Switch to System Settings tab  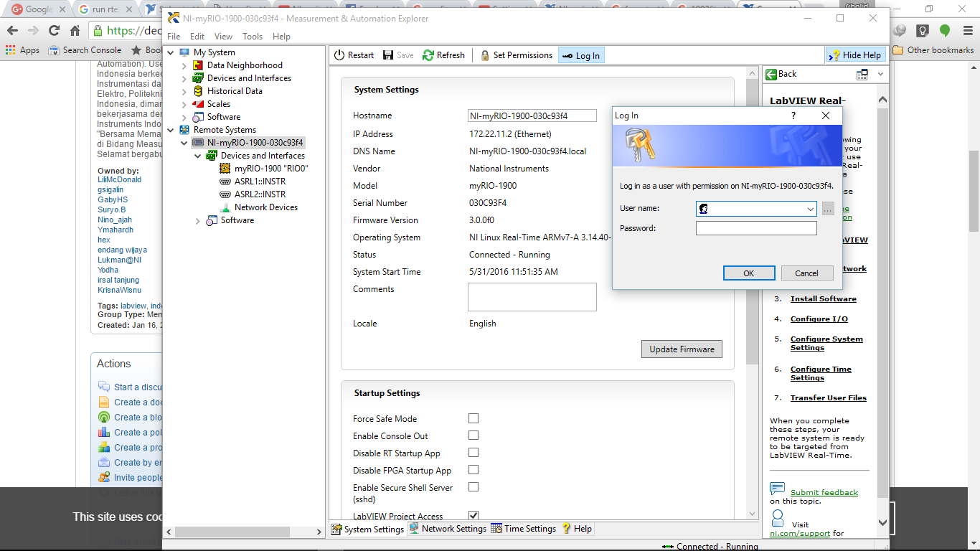(367, 529)
